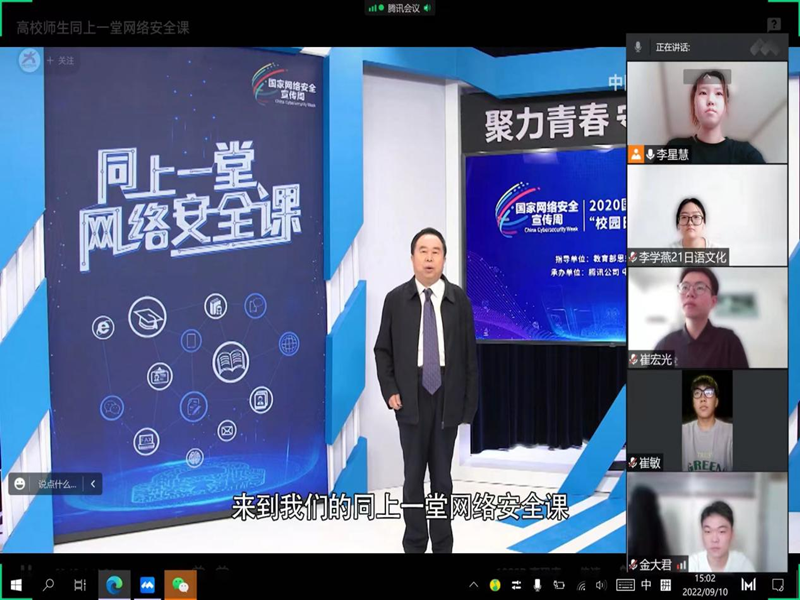Toggle the microphone in the speaking panel
This screenshot has width=800, height=600.
[x=638, y=47]
